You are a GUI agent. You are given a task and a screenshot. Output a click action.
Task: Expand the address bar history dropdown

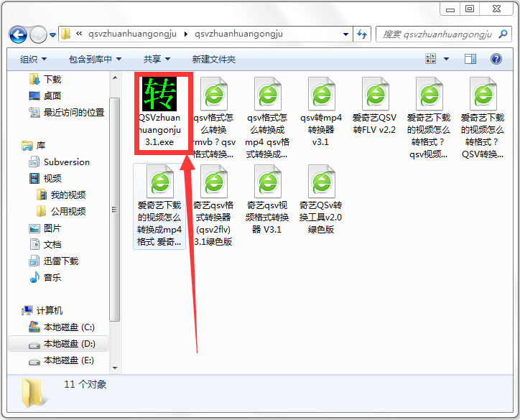(x=345, y=34)
